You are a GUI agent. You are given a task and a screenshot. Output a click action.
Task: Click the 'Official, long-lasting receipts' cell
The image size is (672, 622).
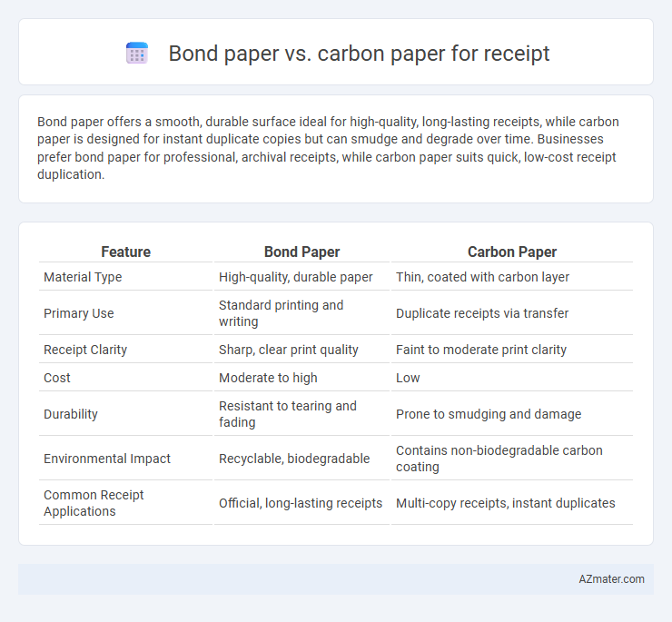pyautogui.click(x=301, y=503)
